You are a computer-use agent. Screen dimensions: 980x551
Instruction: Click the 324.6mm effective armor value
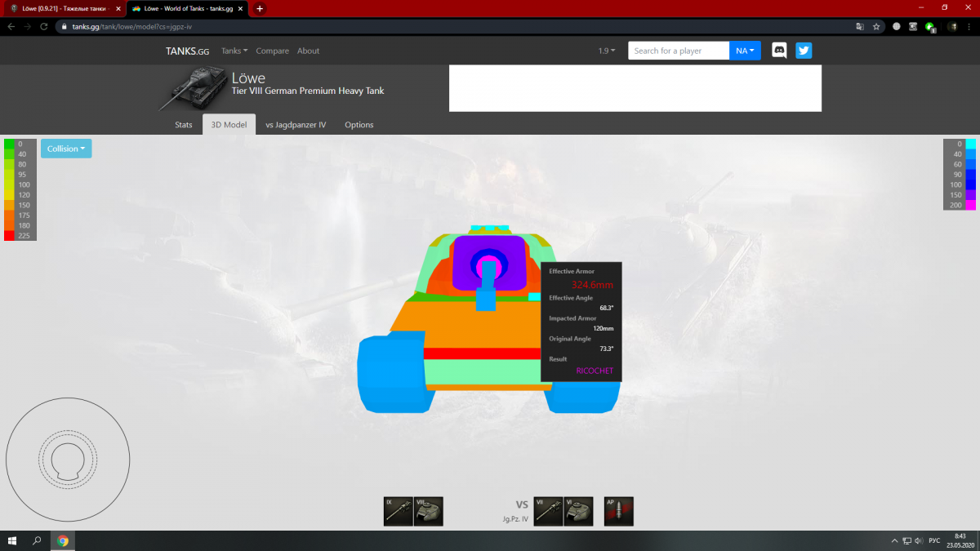[x=592, y=285]
